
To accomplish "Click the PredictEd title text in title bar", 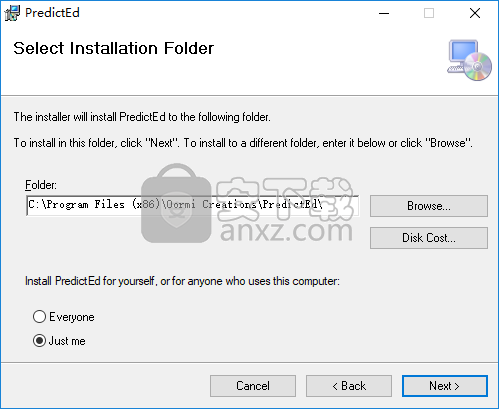I will pyautogui.click(x=52, y=13).
